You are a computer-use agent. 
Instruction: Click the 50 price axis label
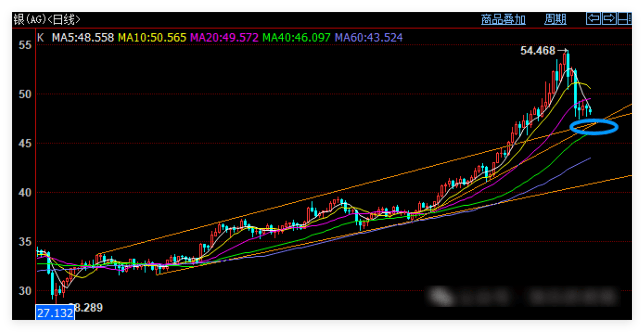[25, 94]
